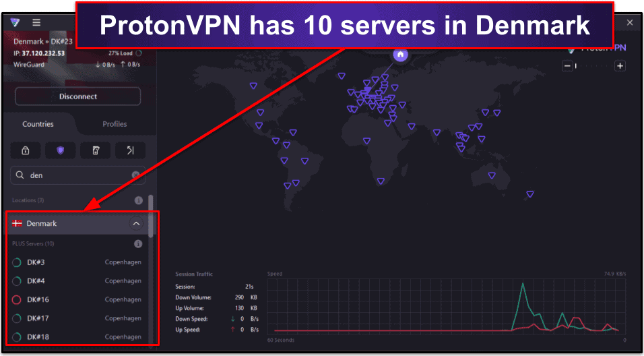The image size is (644, 356).
Task: Switch to the Countries tab
Action: 38,124
